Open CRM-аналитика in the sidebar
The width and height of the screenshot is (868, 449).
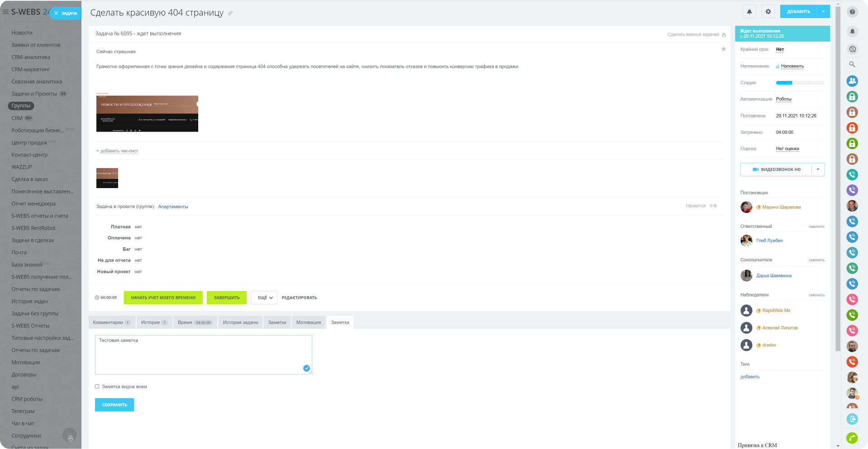point(31,57)
